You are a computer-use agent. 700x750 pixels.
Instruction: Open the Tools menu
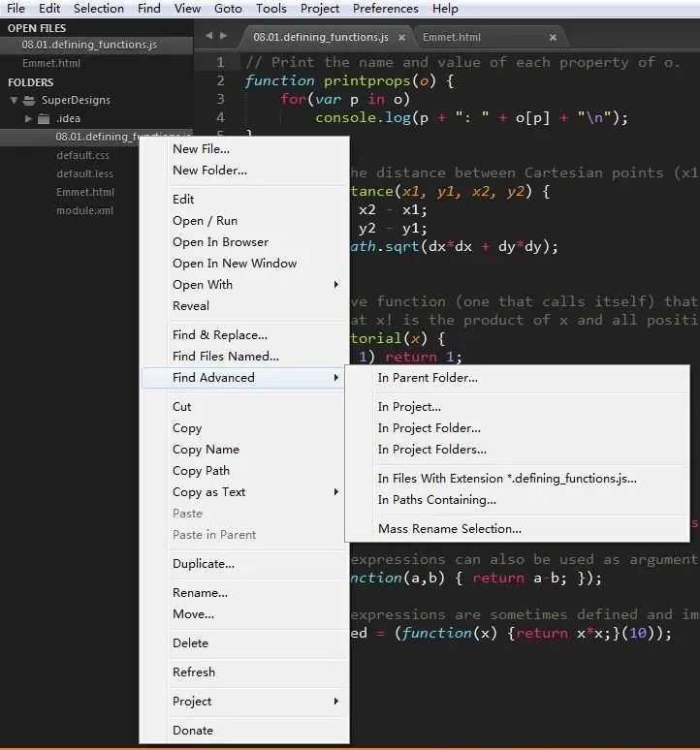pyautogui.click(x=270, y=9)
